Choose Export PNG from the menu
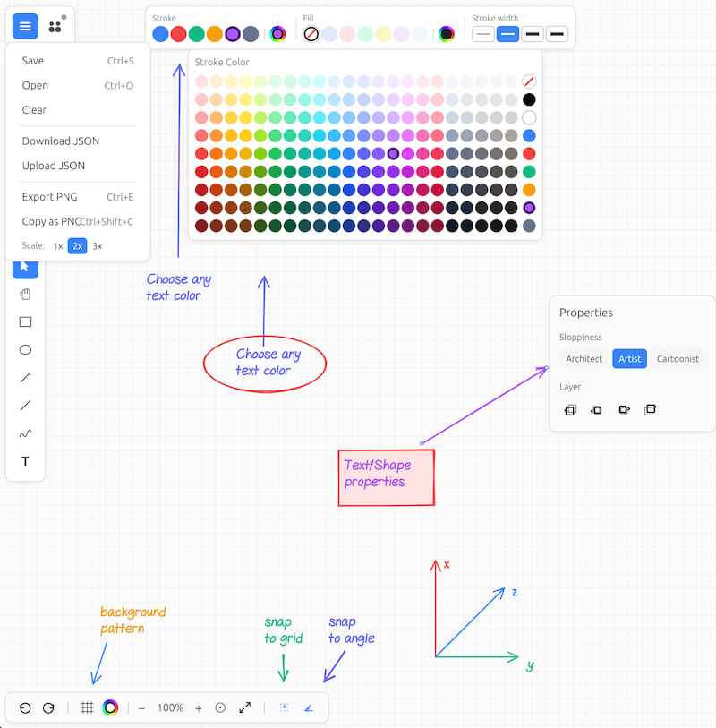716x728 pixels. pos(50,197)
